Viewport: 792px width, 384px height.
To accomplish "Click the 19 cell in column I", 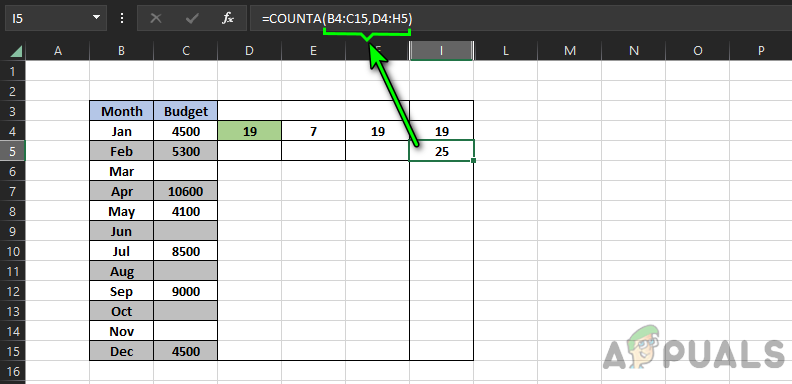I will point(441,131).
